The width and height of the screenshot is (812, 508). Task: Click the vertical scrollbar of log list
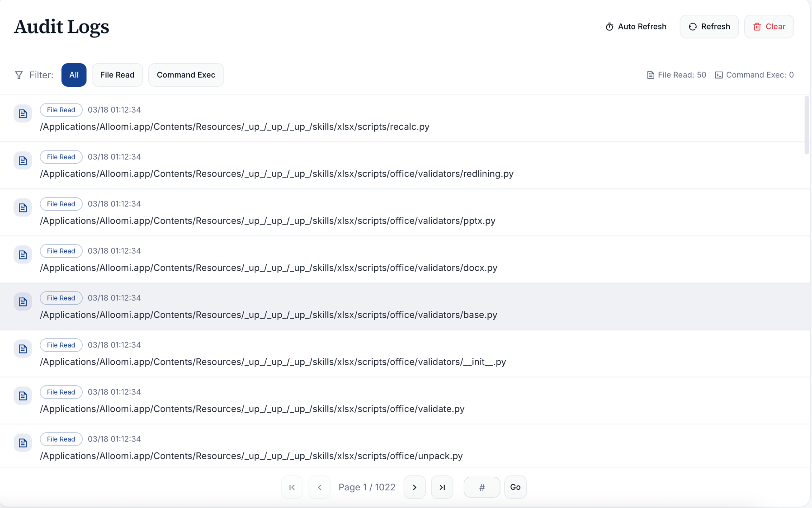[x=807, y=126]
